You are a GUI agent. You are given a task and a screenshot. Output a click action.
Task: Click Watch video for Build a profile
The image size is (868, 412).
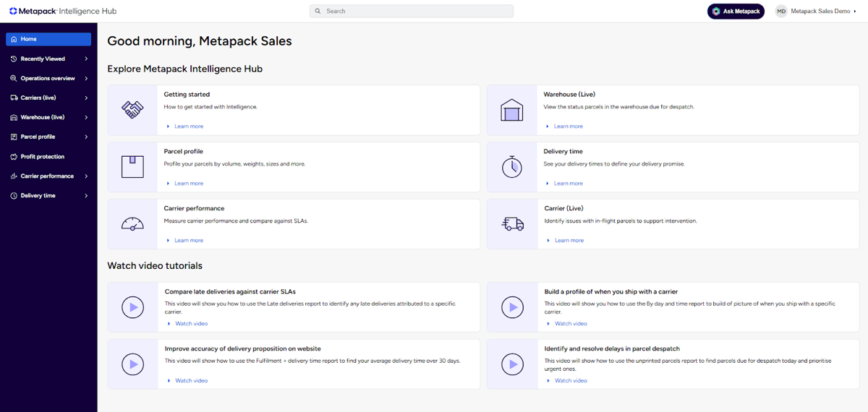point(571,324)
